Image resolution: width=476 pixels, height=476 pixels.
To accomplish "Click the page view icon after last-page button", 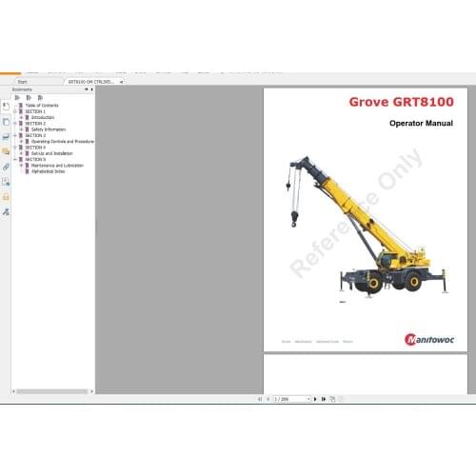I will (x=332, y=399).
